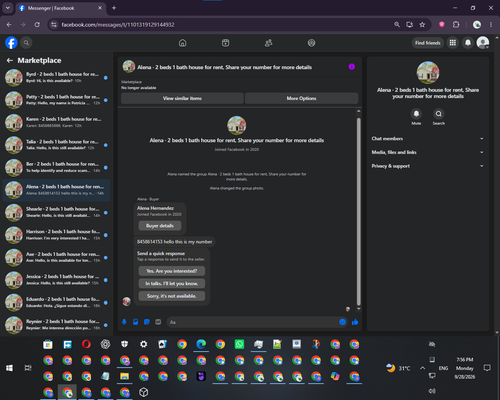Open Shearle's conversation in Marketplace list

pyautogui.click(x=56, y=212)
